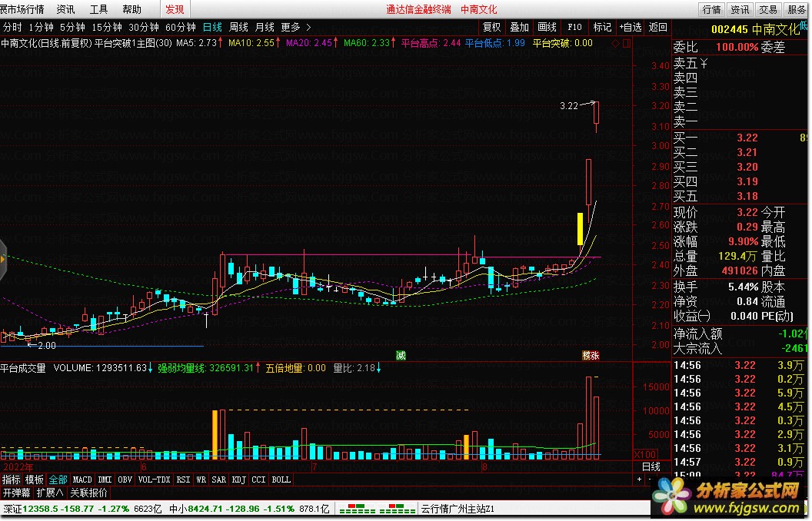Open the 资讯 menu in the top bar
Image resolution: width=812 pixels, height=521 pixels.
[x=66, y=9]
